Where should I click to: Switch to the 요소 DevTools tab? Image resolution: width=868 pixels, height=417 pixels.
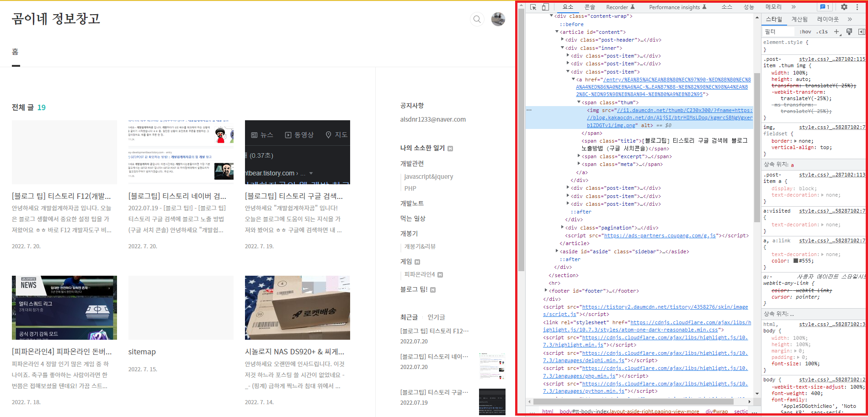(568, 7)
